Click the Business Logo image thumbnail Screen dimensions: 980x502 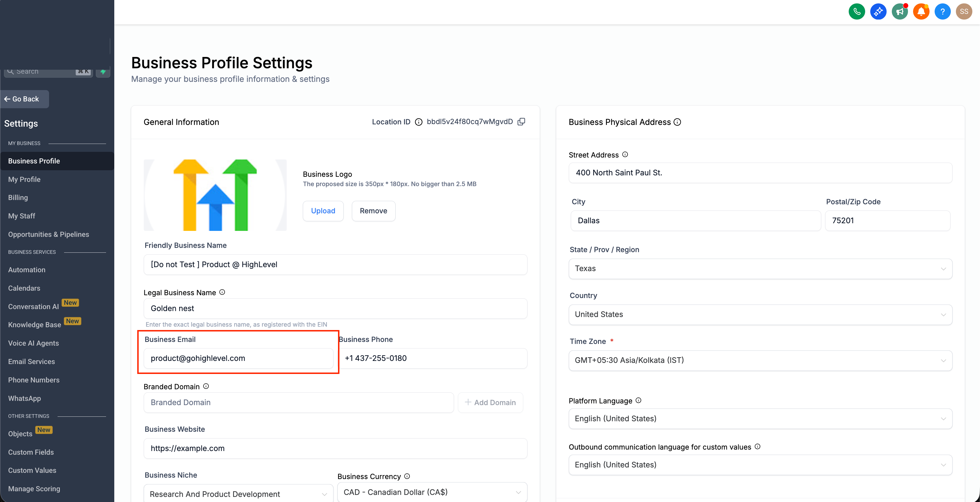pos(215,195)
